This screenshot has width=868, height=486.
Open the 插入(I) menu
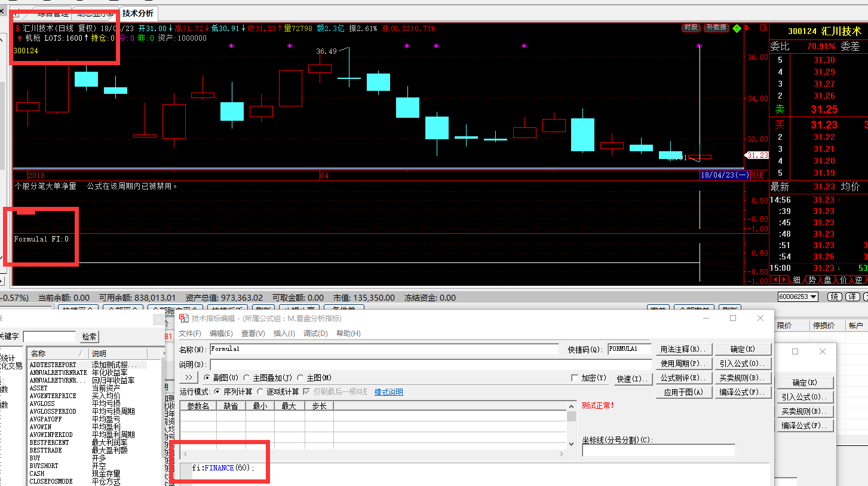(x=284, y=334)
